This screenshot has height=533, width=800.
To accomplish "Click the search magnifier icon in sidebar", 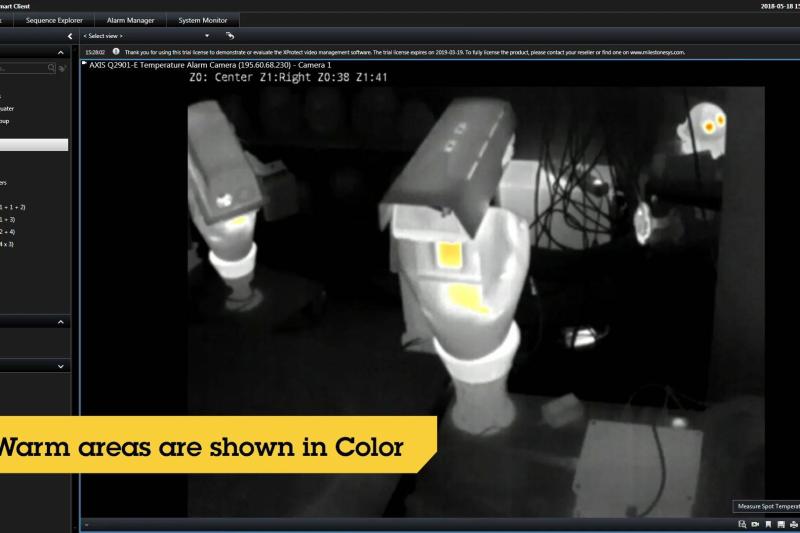I will click(50, 69).
